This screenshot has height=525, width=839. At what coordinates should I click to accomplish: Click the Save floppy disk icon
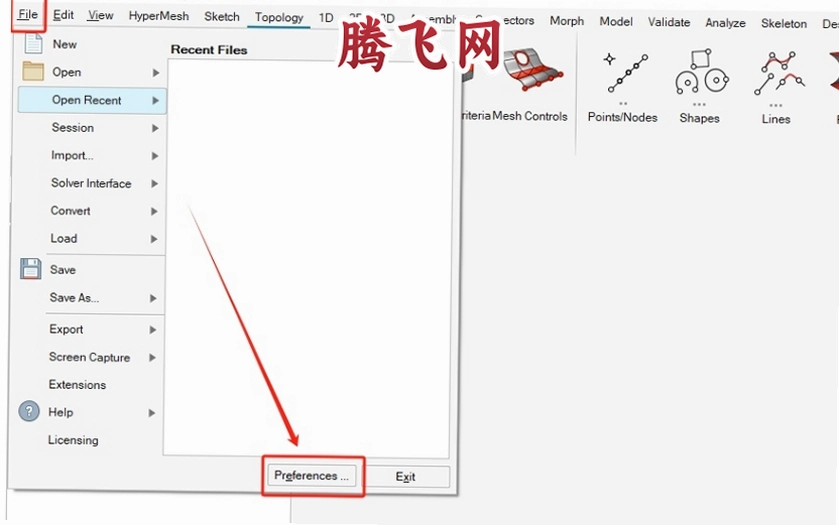click(30, 269)
